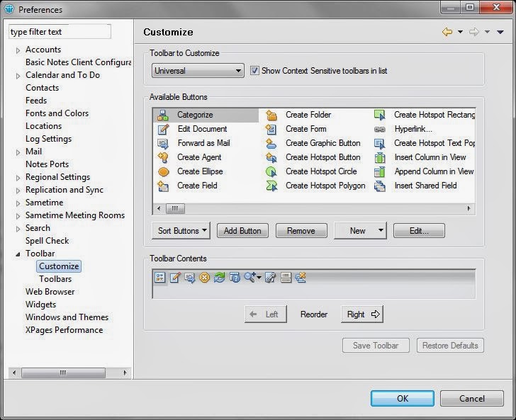Click the Create Hotspot Circle icon
Image resolution: width=516 pixels, height=420 pixels.
pyautogui.click(x=271, y=171)
